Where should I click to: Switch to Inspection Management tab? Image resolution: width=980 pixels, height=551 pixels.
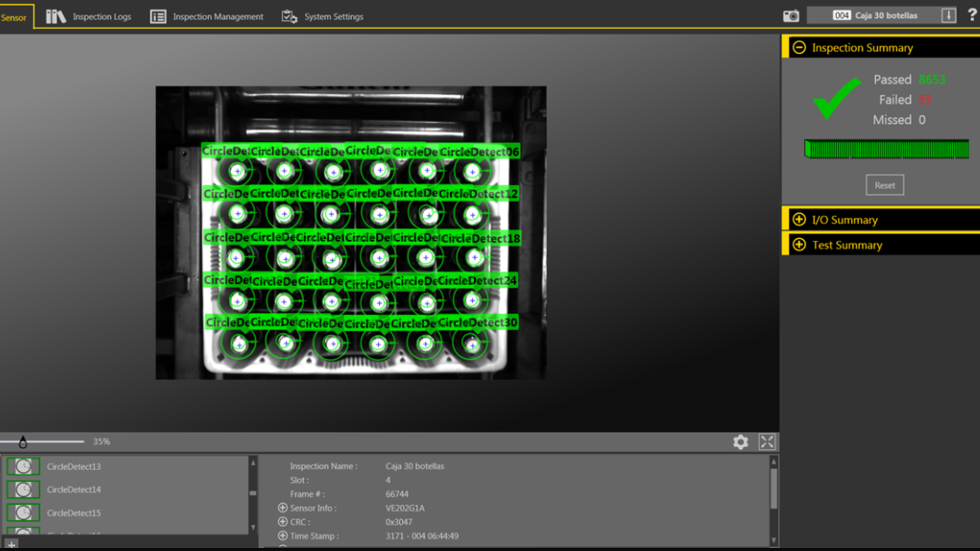[207, 17]
